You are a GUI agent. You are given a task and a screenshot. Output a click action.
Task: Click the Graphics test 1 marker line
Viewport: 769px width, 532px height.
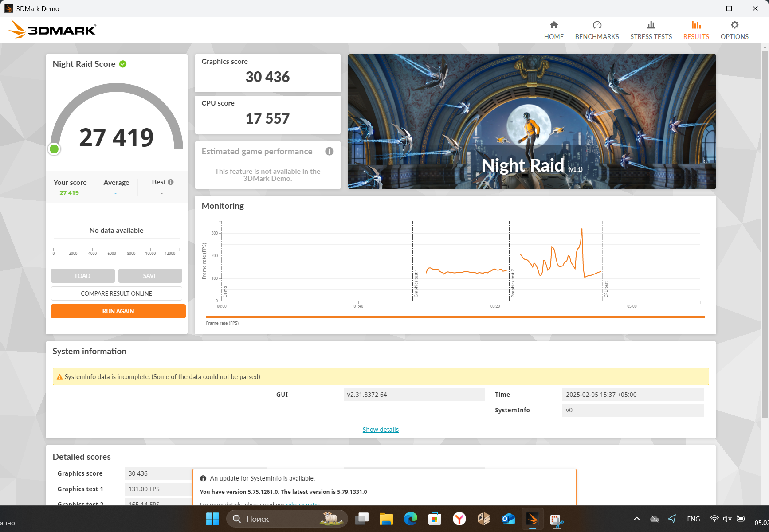point(413,261)
